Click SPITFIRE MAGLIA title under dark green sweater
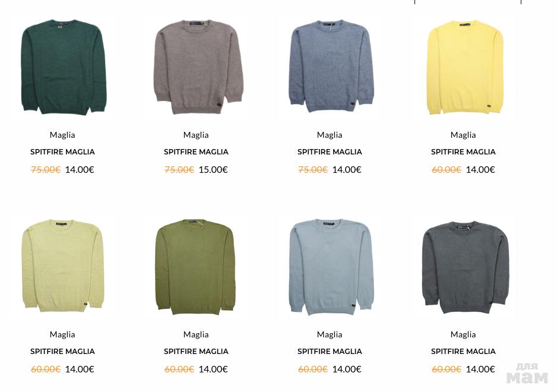The height and width of the screenshot is (392, 557). [x=62, y=152]
